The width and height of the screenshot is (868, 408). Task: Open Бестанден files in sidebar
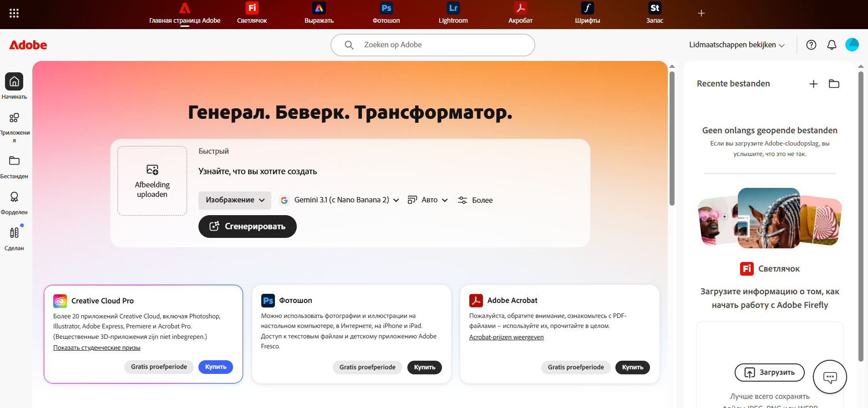click(x=14, y=167)
